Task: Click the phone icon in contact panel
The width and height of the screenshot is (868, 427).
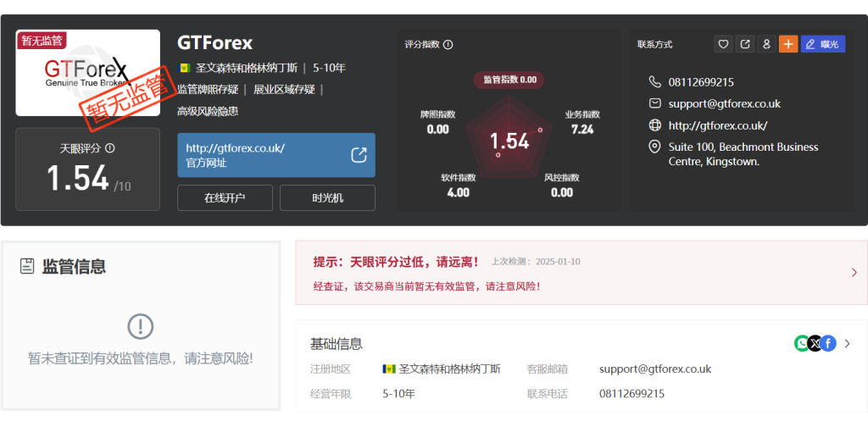Action: click(655, 82)
